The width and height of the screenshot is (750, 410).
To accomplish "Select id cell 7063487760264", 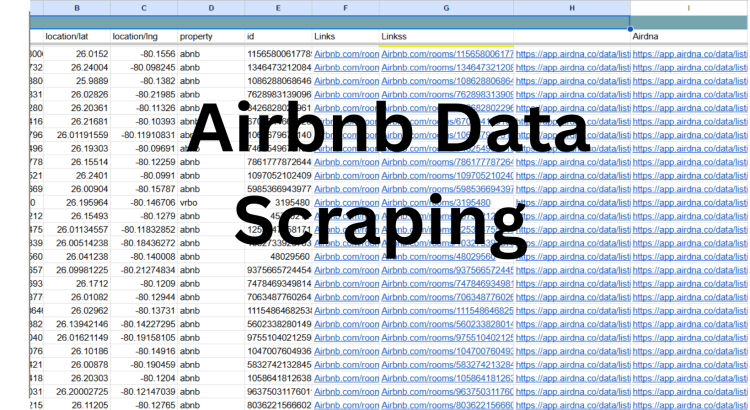I will click(x=278, y=297).
